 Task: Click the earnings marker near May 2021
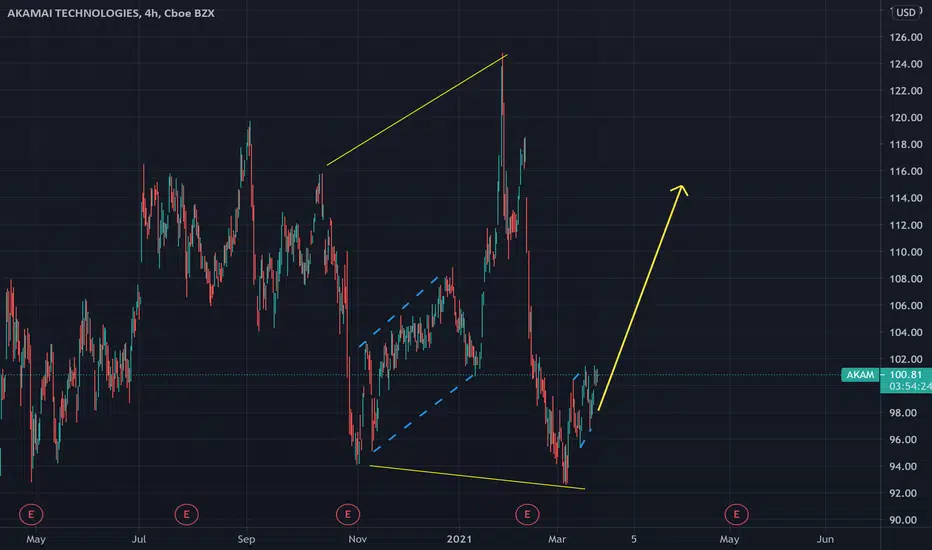pos(736,514)
